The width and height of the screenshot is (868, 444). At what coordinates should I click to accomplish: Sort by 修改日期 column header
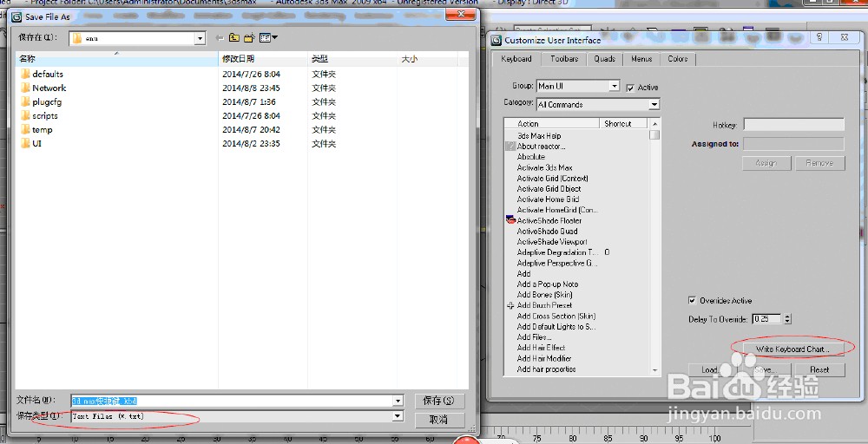tap(263, 59)
